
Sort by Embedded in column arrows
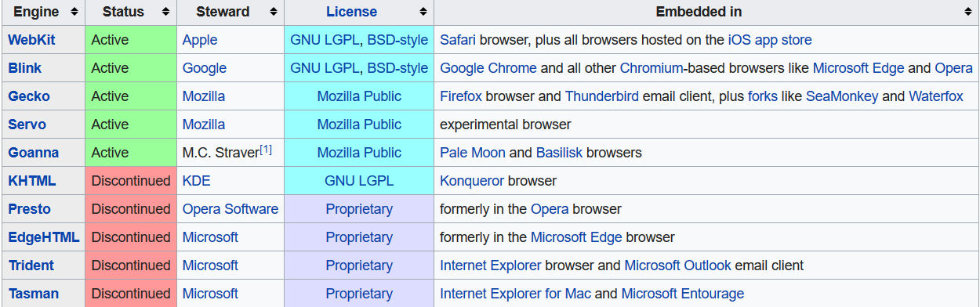coord(968,12)
